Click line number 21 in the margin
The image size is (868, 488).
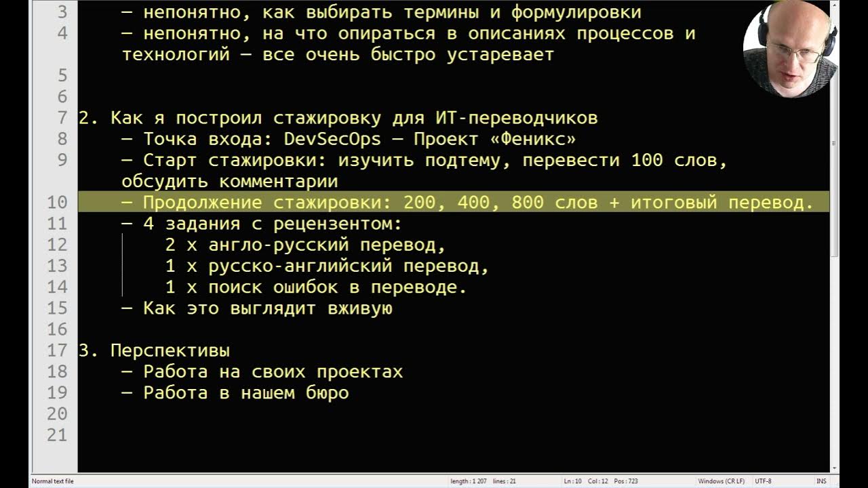57,435
